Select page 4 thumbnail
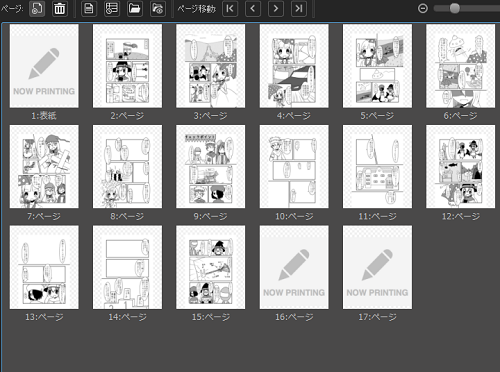 (294, 66)
